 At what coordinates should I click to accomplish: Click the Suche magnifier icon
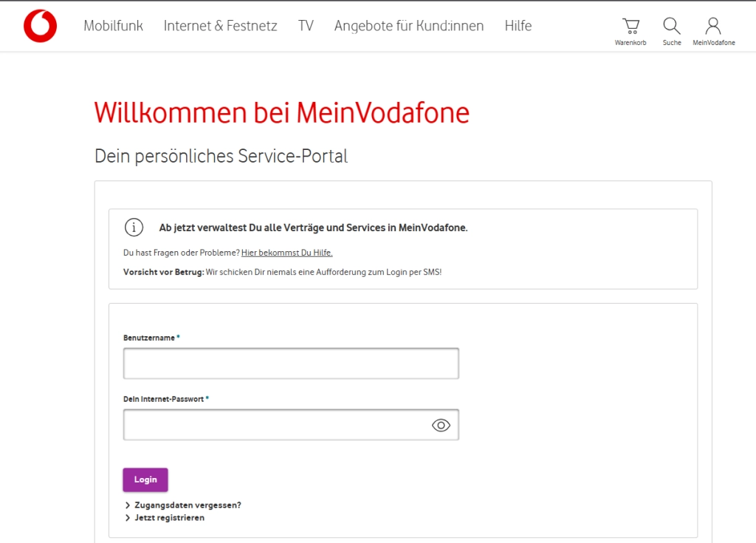(671, 27)
